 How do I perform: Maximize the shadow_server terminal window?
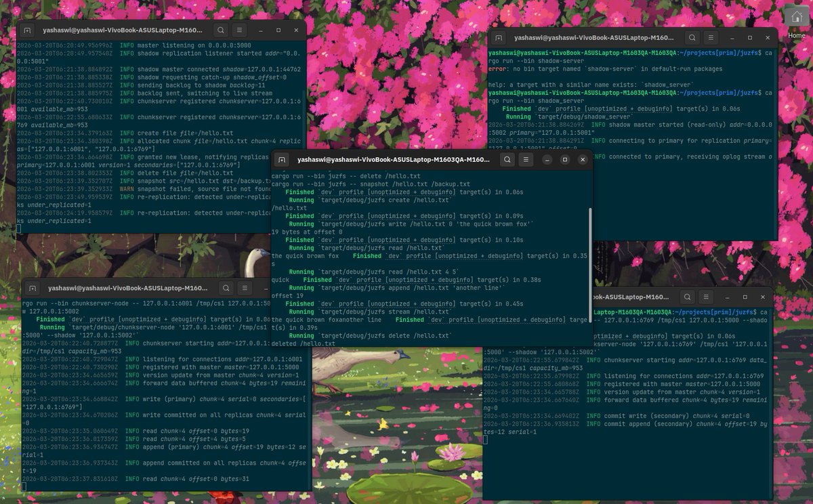pyautogui.click(x=749, y=38)
